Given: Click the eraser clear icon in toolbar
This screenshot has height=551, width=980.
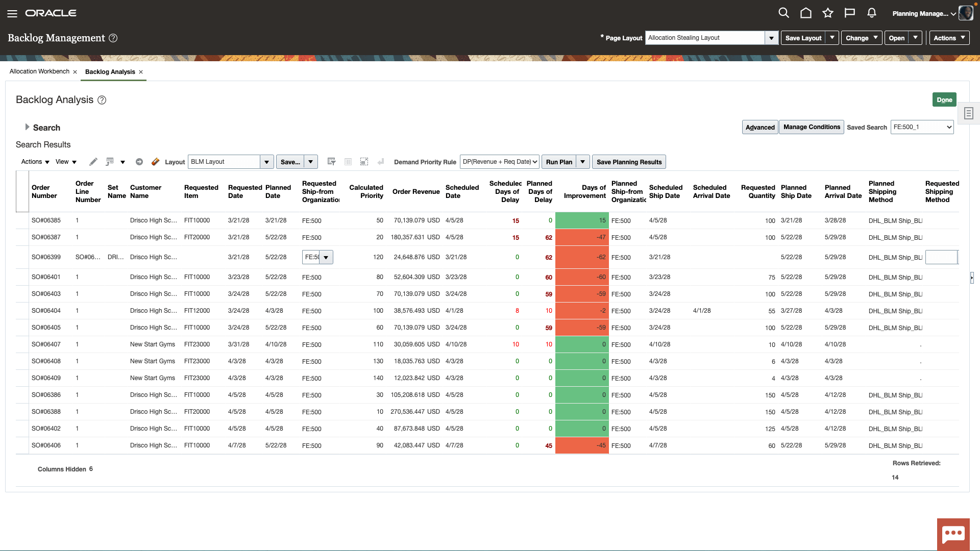Looking at the screenshot, I should [x=155, y=162].
